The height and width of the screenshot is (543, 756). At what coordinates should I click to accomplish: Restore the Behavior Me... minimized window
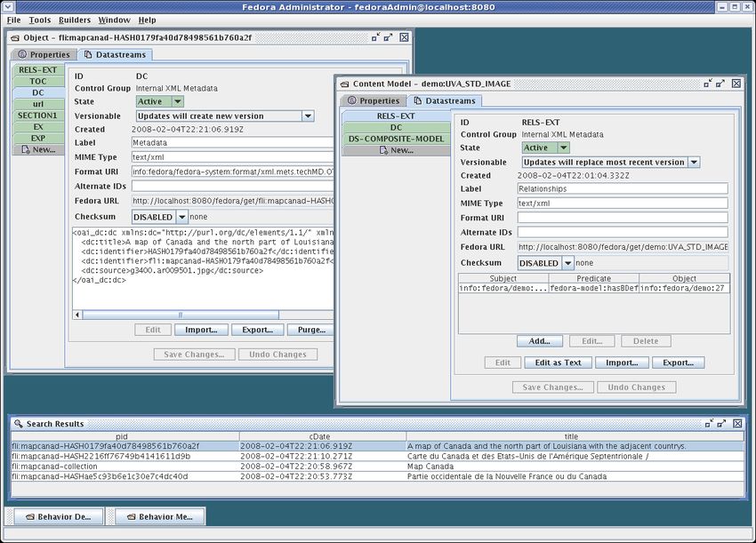click(x=160, y=516)
